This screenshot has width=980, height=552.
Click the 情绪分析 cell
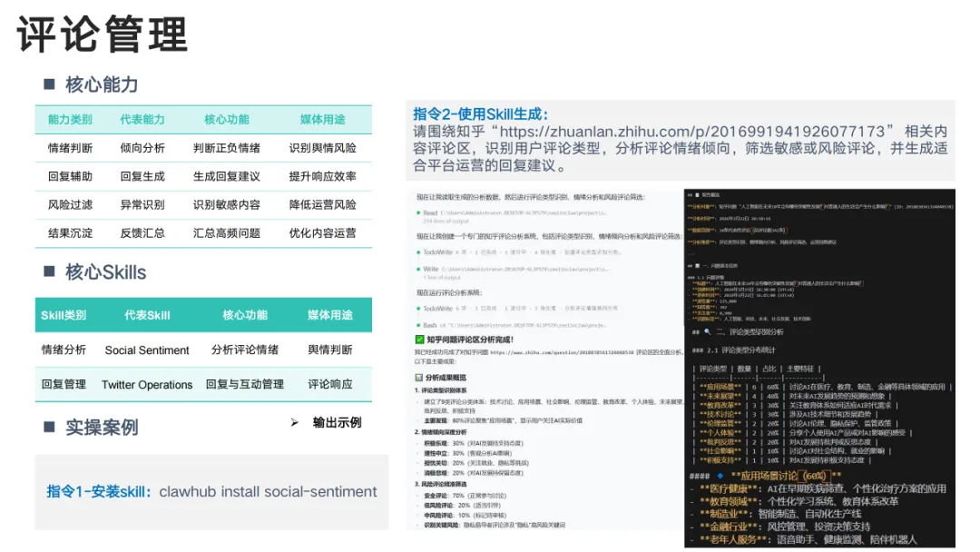[64, 350]
